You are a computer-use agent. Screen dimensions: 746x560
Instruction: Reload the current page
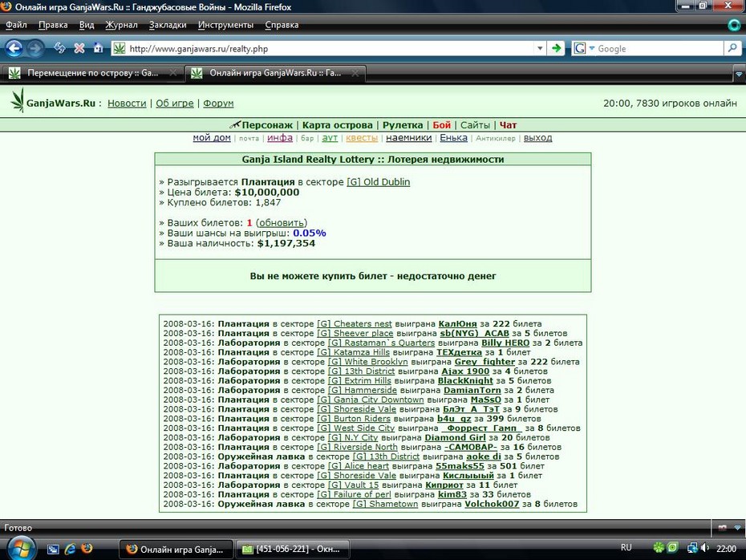tap(59, 48)
